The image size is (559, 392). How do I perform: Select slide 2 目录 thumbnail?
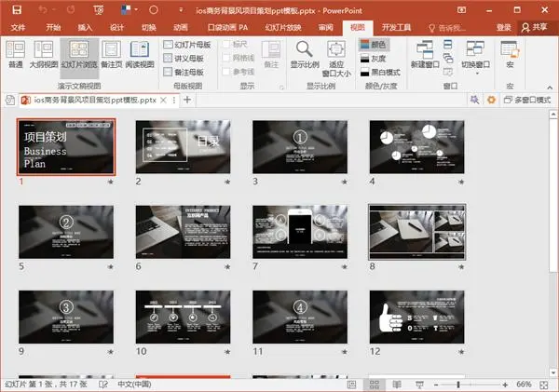tap(184, 147)
